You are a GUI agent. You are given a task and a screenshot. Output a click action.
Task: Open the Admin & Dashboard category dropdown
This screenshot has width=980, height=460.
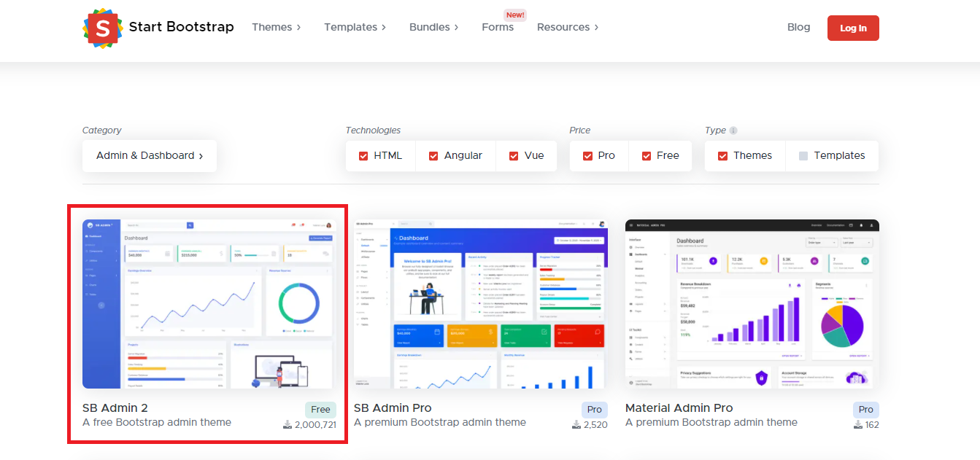(x=150, y=156)
